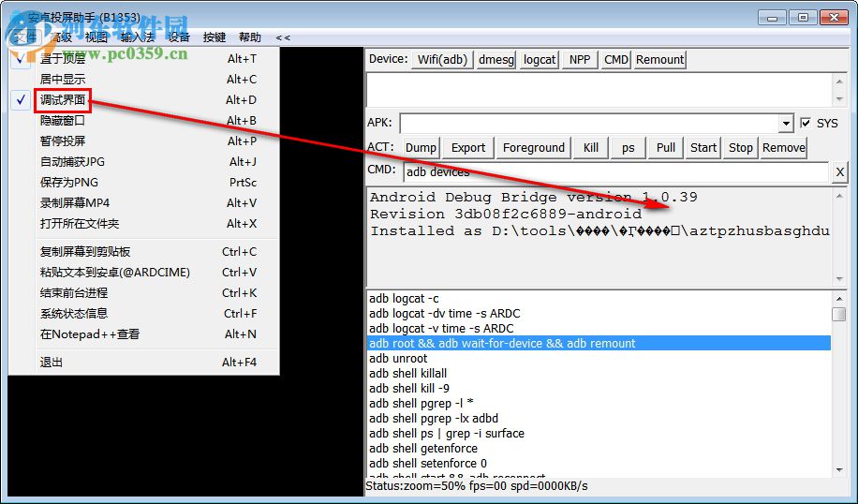Select 'adb logcat -v time -s ARDC'
The image size is (858, 504).
[x=599, y=328]
